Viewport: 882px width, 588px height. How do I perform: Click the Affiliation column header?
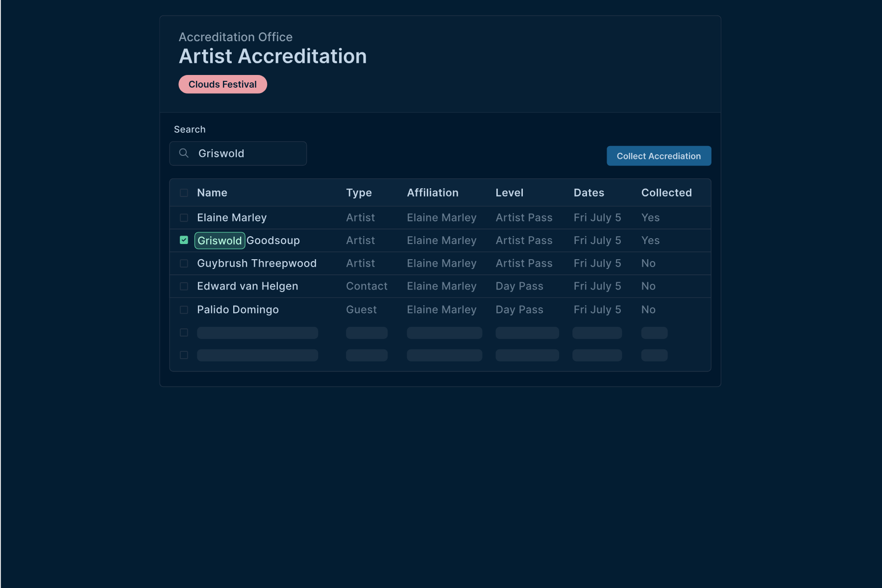click(432, 193)
